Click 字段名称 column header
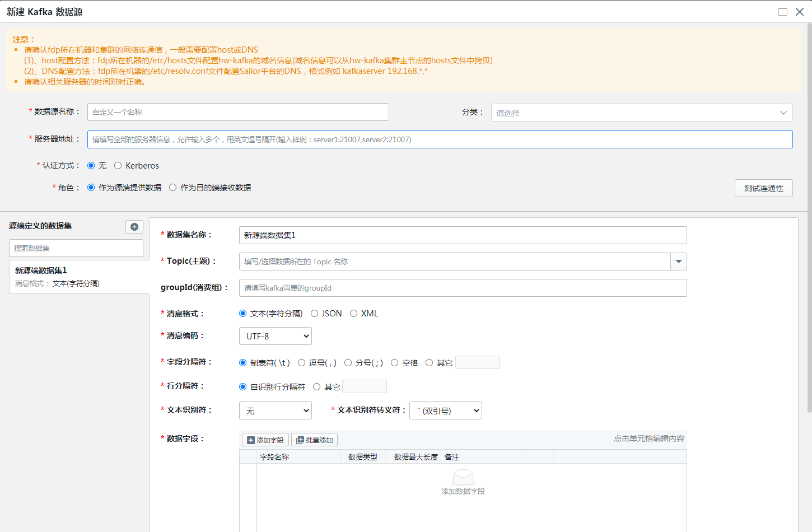Image resolution: width=812 pixels, height=532 pixels. (298, 457)
